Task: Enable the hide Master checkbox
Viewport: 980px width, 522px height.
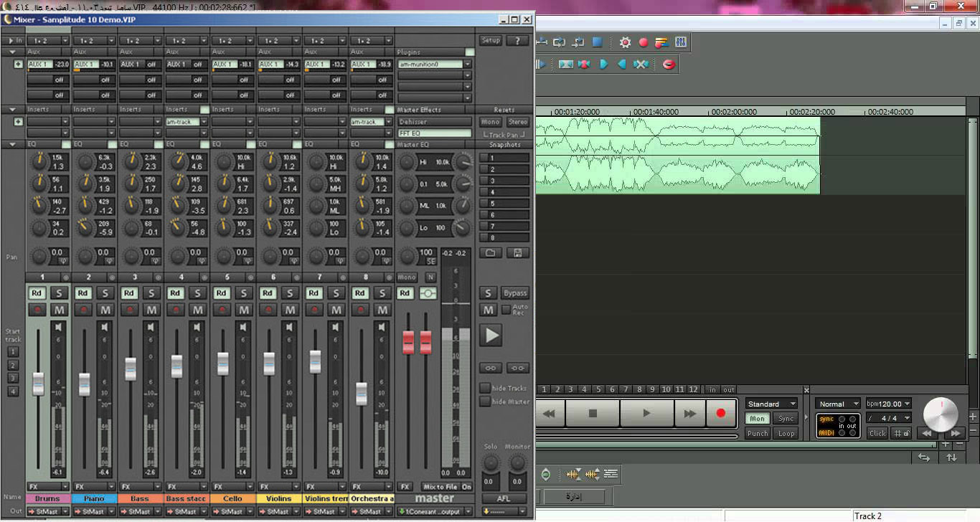Action: point(485,402)
